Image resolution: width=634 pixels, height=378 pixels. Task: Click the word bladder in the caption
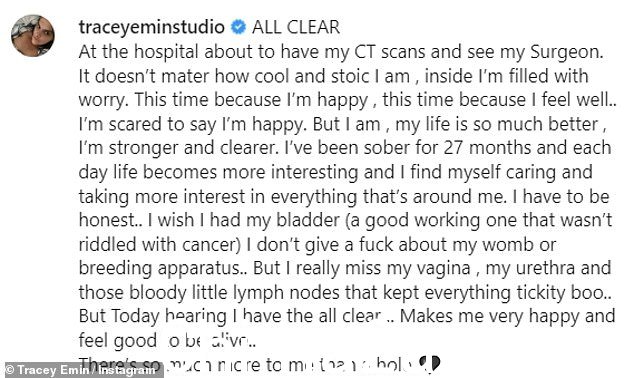[308, 220]
